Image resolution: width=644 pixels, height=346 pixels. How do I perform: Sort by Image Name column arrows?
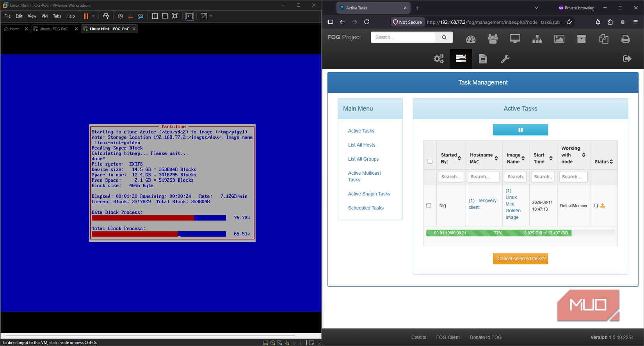(x=523, y=158)
